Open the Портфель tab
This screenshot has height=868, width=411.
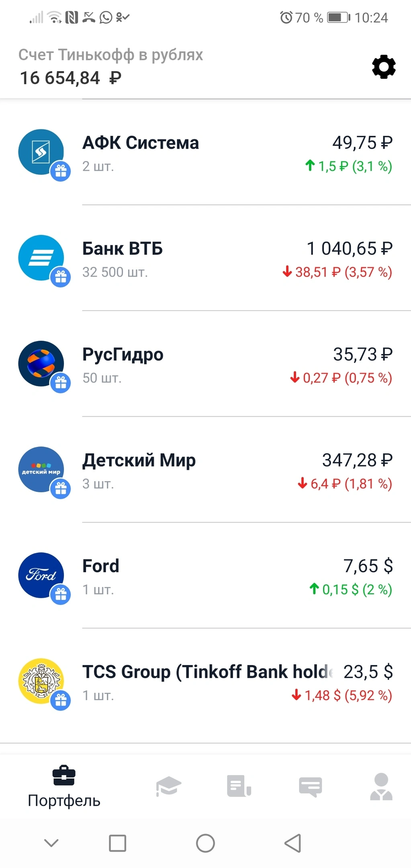64,786
